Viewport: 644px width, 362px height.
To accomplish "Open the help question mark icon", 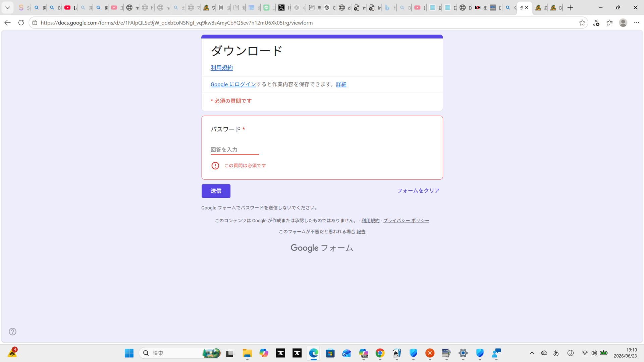I will tap(12, 331).
